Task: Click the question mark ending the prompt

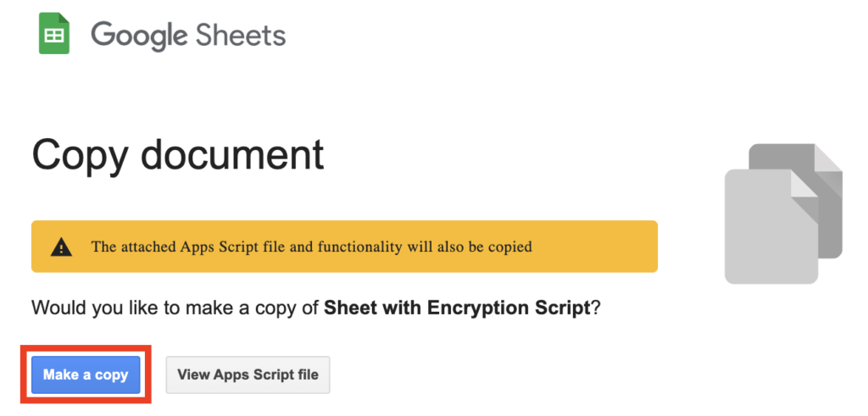Action: click(x=595, y=308)
